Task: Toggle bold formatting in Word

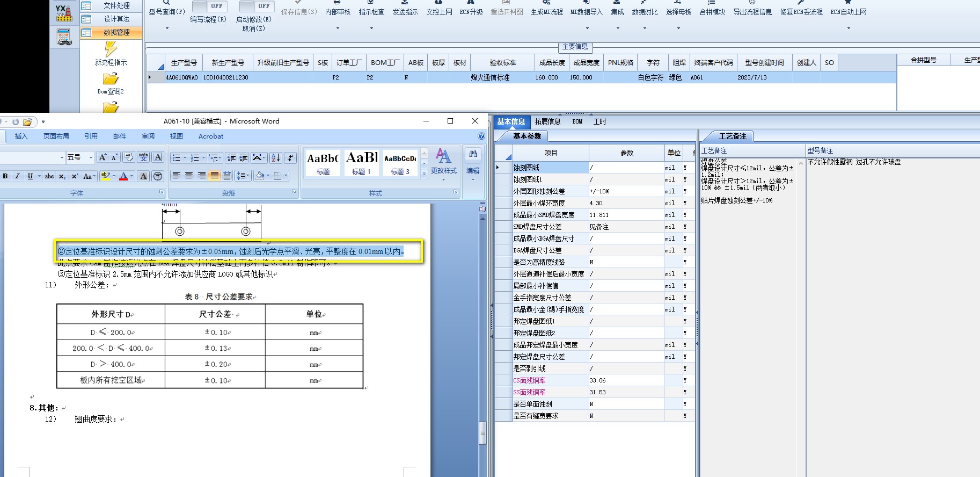Action: (x=5, y=176)
